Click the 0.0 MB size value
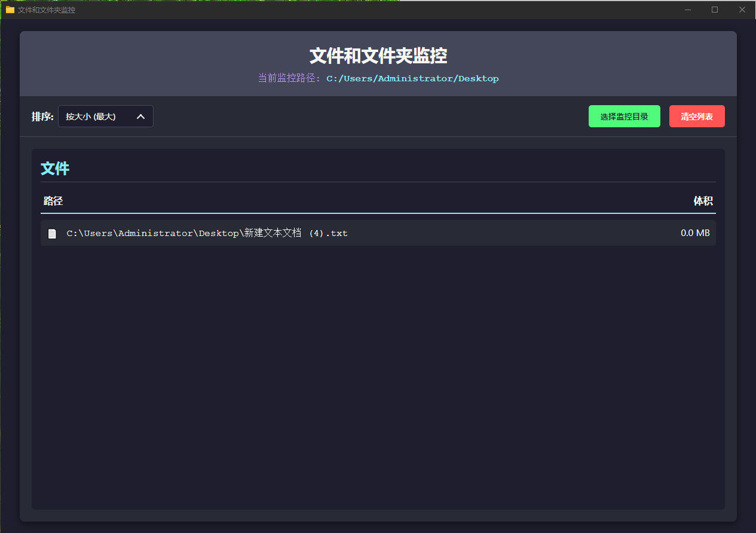 tap(695, 233)
